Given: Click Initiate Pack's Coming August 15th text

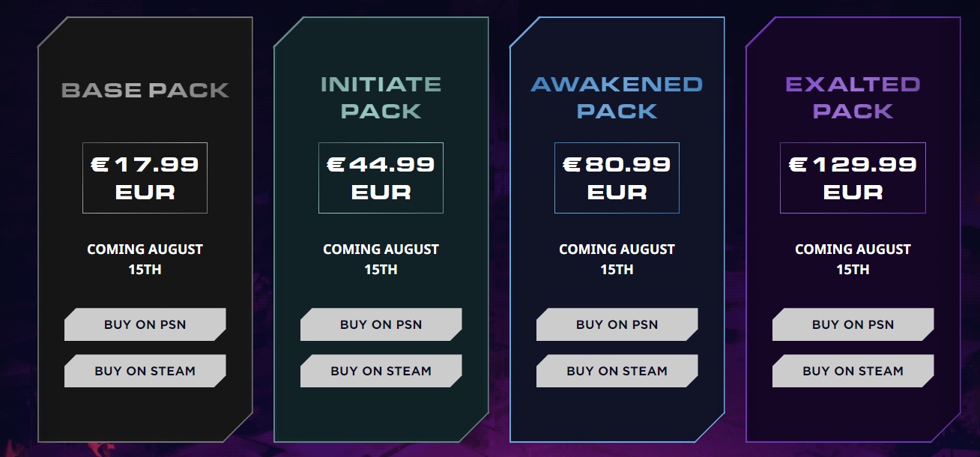Looking at the screenshot, I should coord(381,259).
